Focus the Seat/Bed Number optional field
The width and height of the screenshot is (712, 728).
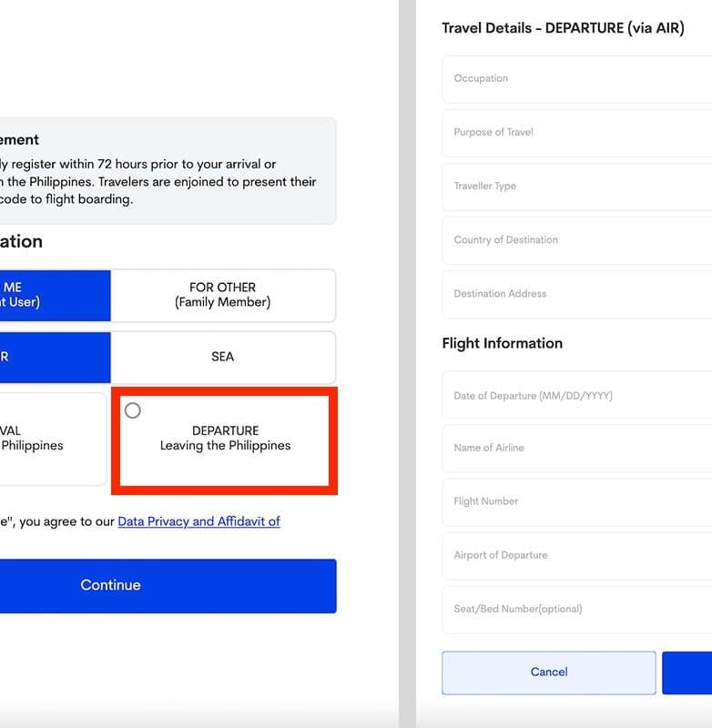[x=576, y=609]
